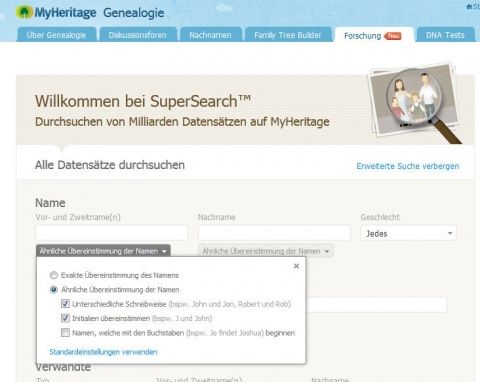Open the DNA Tests tab
Screen dimensions: 480x382
coord(445,35)
